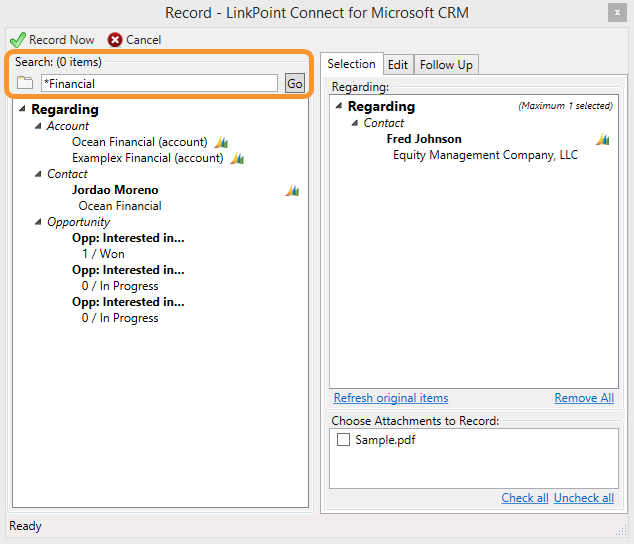The height and width of the screenshot is (545, 634).
Task: Click the Remove All link
Action: click(x=584, y=398)
